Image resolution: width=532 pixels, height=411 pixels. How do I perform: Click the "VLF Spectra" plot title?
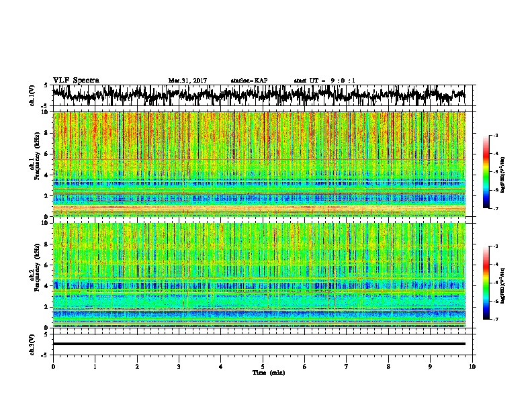click(x=76, y=81)
